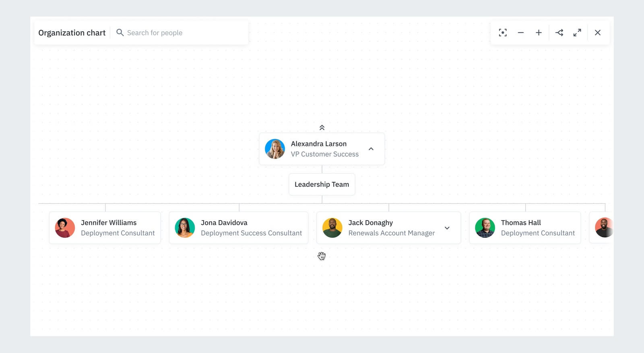The height and width of the screenshot is (353, 644).
Task: Click the Search for people field
Action: (x=169, y=32)
